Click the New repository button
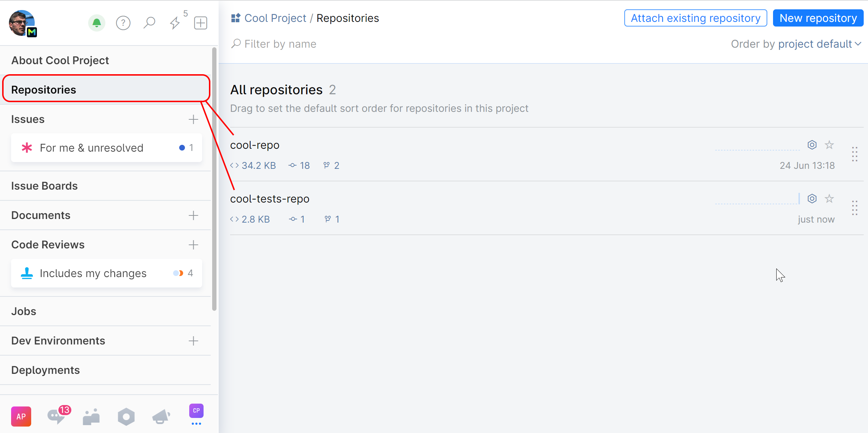 pyautogui.click(x=818, y=18)
